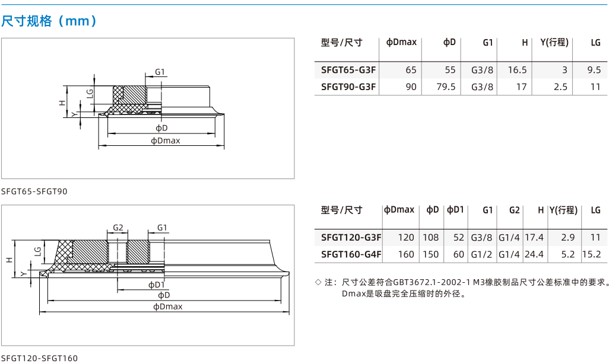Select the note line starting "Dmax是吸盘完全压缩时的外径"
Screen dimensions: 609x364
[x=404, y=294]
